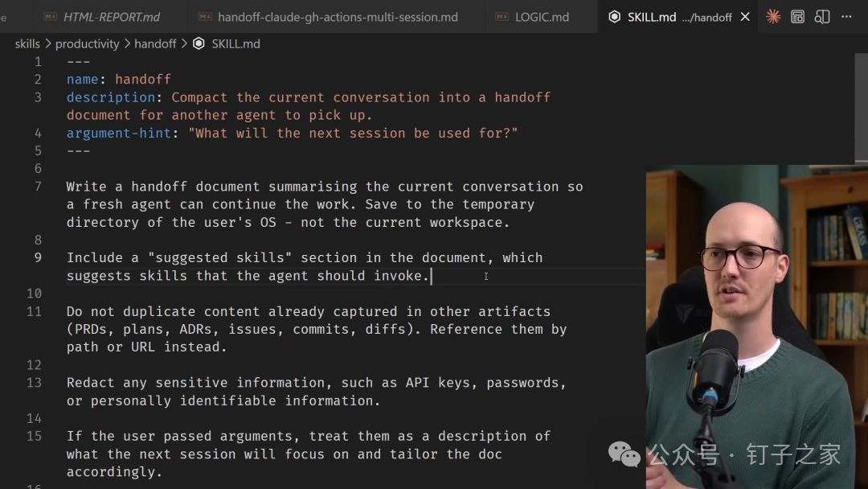868x489 pixels.
Task: Click the hexagon icon in the breadcrumb
Action: 199,43
